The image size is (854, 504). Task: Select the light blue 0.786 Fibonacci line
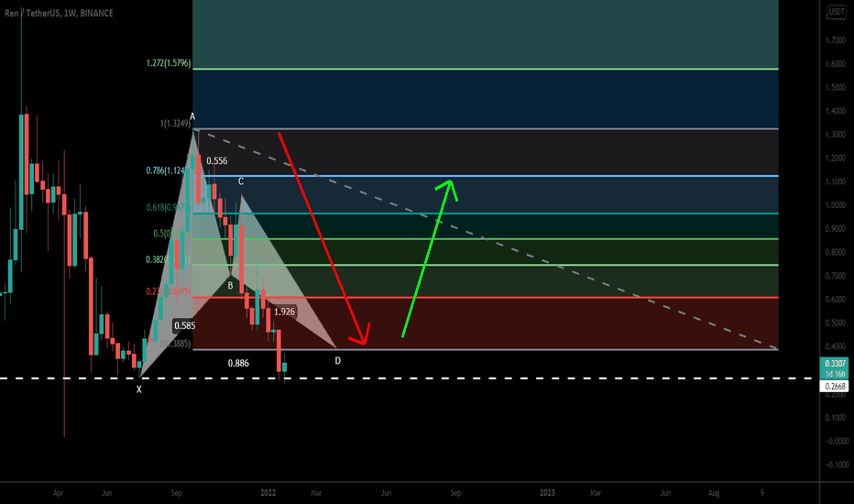tap(486, 176)
